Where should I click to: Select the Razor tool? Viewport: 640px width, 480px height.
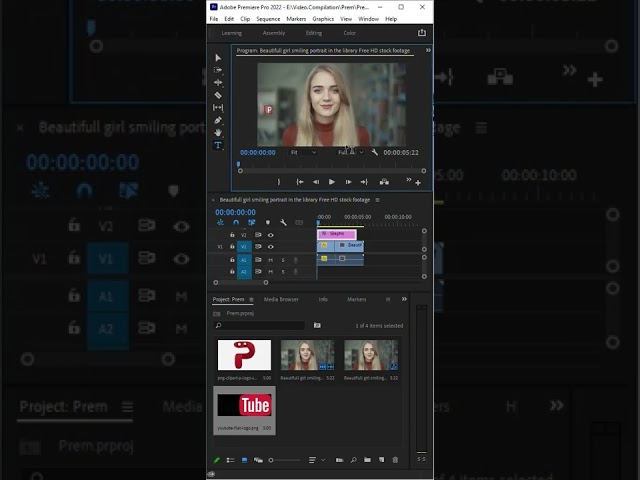[x=218, y=95]
